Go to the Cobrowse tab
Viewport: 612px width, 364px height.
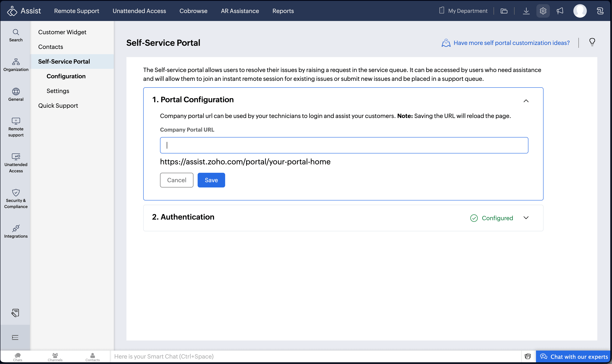coord(193,11)
